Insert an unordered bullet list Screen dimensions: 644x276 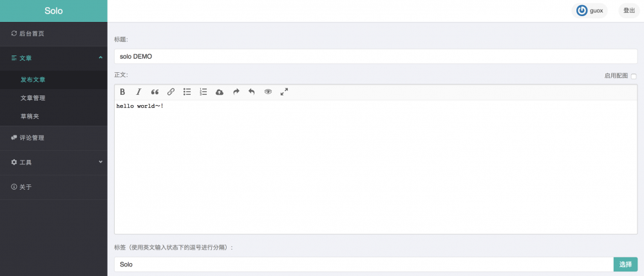point(187,92)
